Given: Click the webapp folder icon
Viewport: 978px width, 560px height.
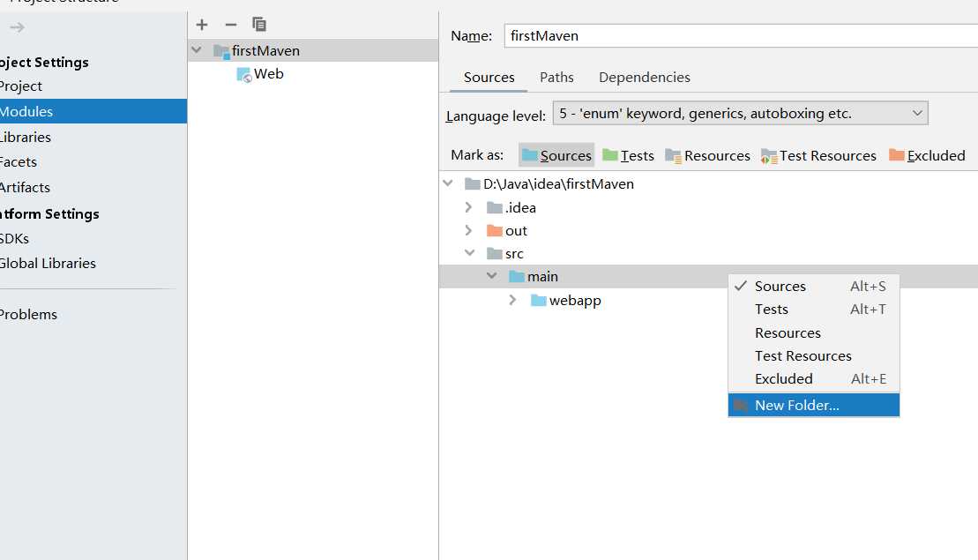Looking at the screenshot, I should (x=538, y=301).
